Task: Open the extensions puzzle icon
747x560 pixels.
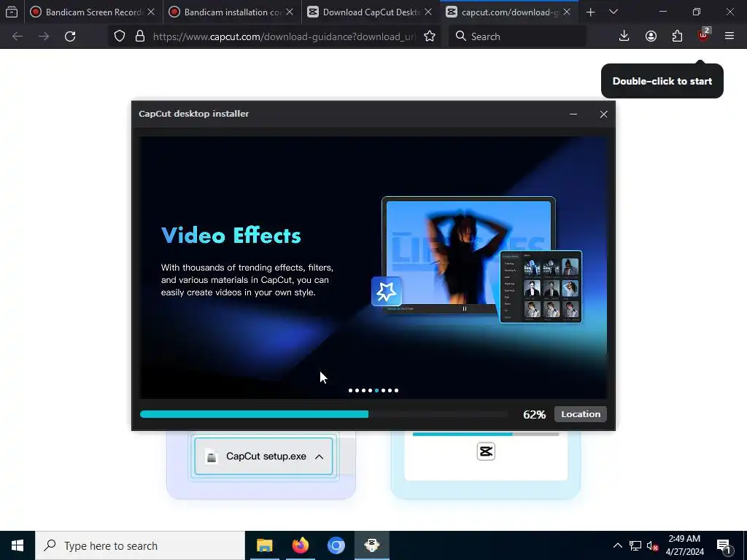Action: click(677, 36)
